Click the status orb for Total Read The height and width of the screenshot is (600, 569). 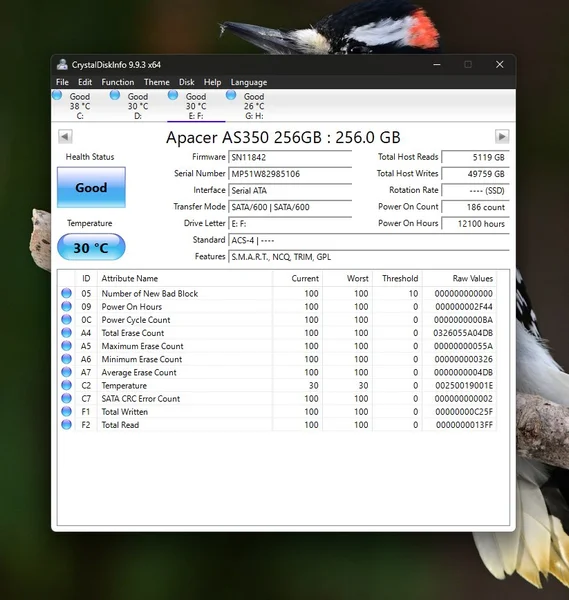click(67, 424)
